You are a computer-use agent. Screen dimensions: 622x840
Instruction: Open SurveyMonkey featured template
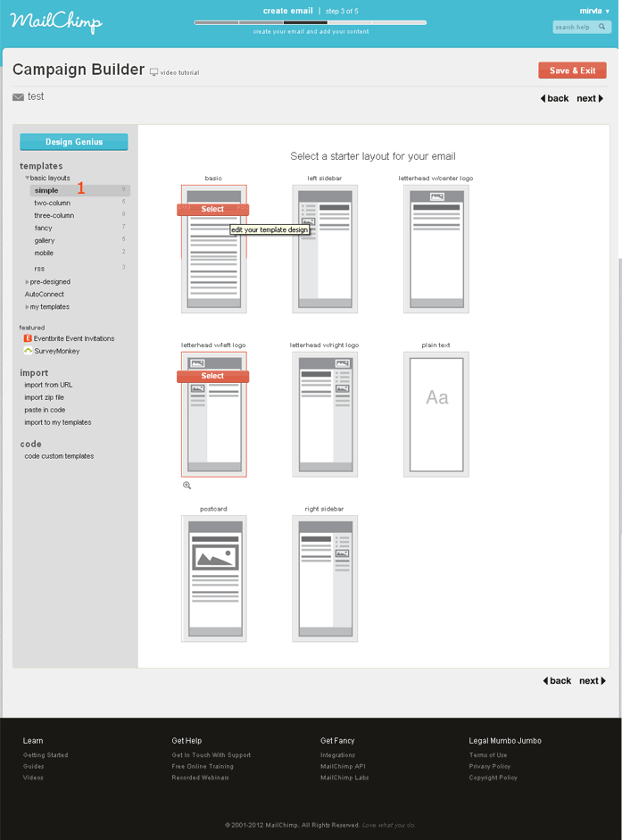[x=57, y=351]
